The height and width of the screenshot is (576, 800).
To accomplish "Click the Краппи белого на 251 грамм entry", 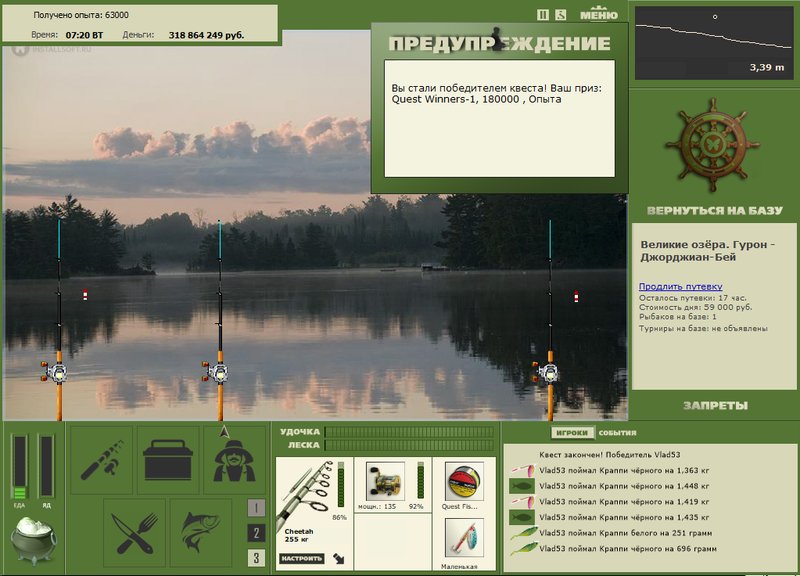I will coord(626,533).
